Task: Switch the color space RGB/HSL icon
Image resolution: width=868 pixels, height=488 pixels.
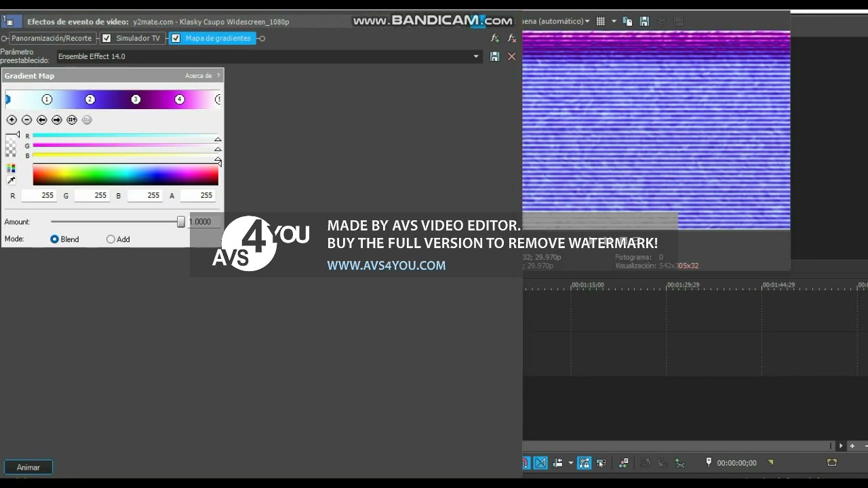Action: [x=11, y=168]
